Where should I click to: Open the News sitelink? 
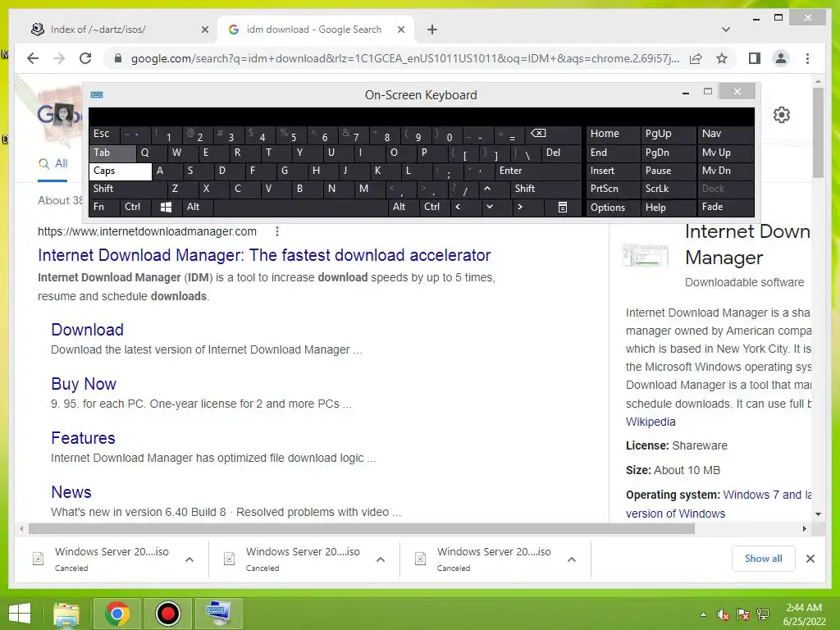pos(71,492)
